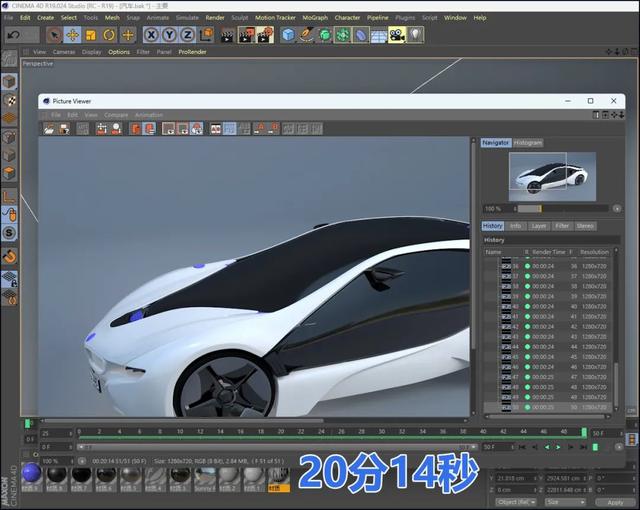Viewport: 640px width, 510px height.
Task: Toggle the Enable Snap magnet icon
Action: [x=9, y=257]
